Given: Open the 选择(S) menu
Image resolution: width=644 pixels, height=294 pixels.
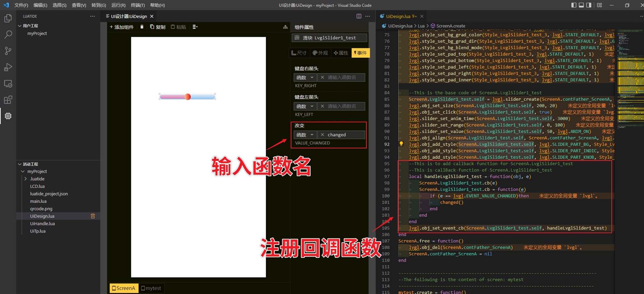Looking at the screenshot, I should pyautogui.click(x=59, y=5).
